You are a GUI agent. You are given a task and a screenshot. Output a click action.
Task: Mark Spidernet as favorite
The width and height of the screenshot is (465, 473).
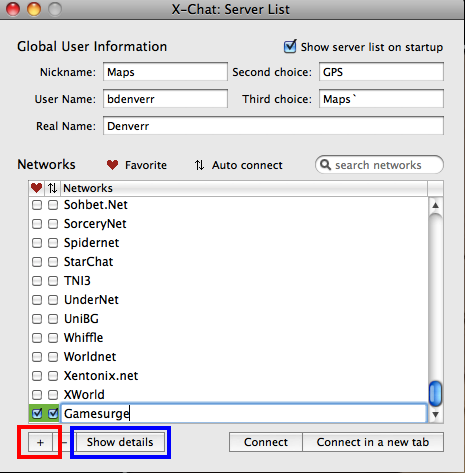37,243
